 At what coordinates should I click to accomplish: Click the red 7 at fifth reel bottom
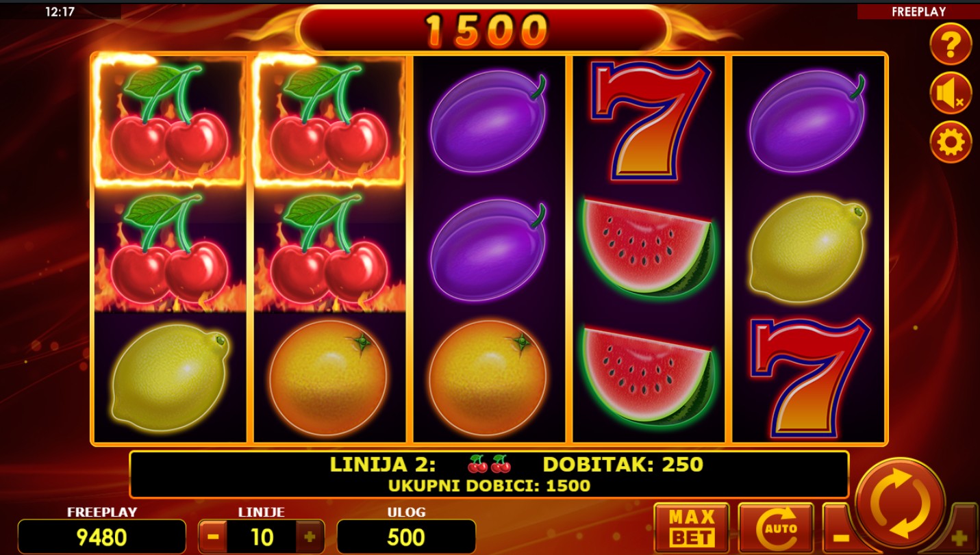[x=809, y=376]
